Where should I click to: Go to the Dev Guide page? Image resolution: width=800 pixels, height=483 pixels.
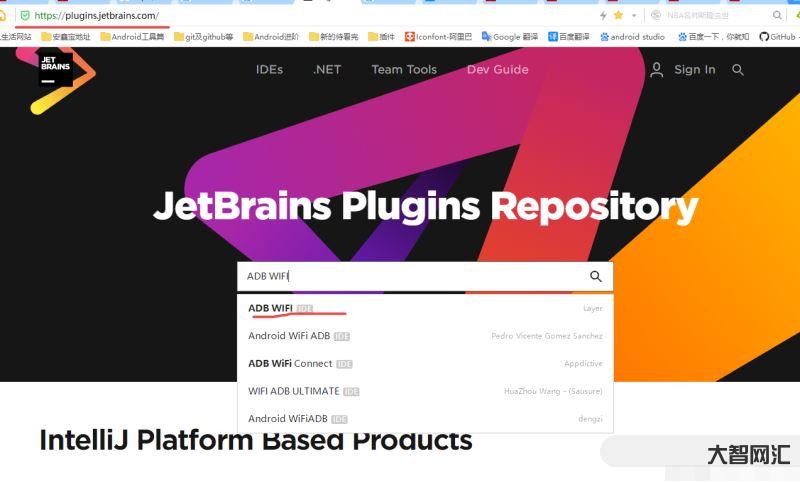pos(497,70)
